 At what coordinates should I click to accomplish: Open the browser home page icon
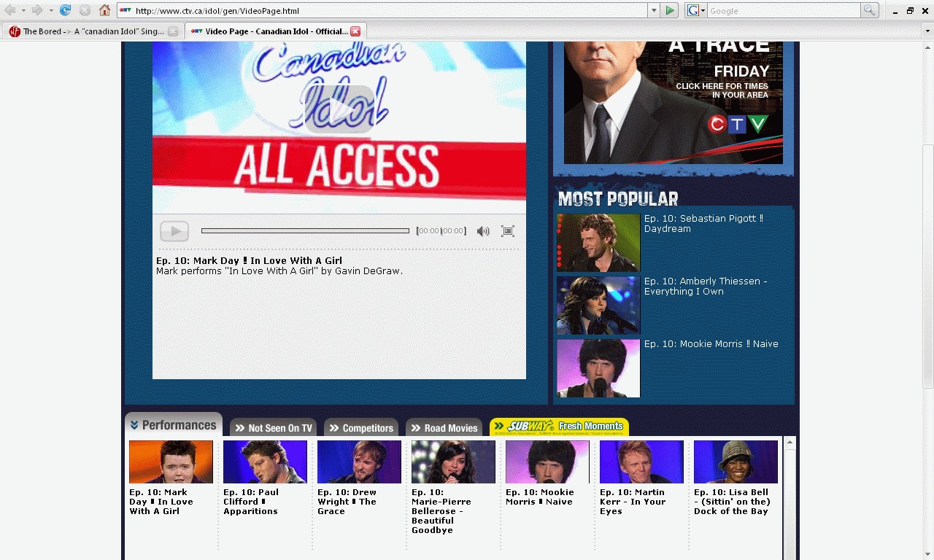point(105,10)
